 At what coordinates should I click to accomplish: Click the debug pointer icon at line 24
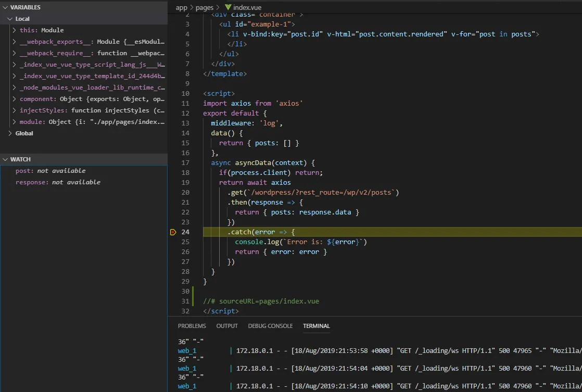coord(173,232)
